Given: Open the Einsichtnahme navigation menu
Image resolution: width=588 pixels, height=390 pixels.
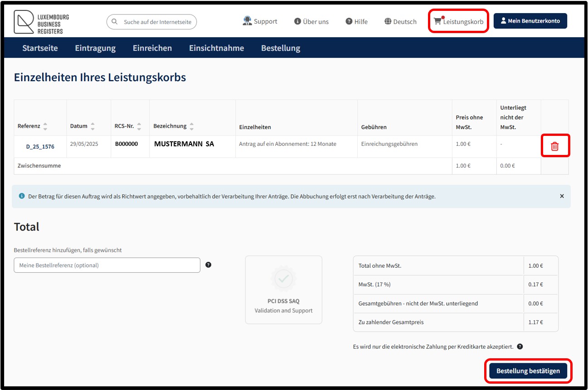Looking at the screenshot, I should click(x=216, y=48).
